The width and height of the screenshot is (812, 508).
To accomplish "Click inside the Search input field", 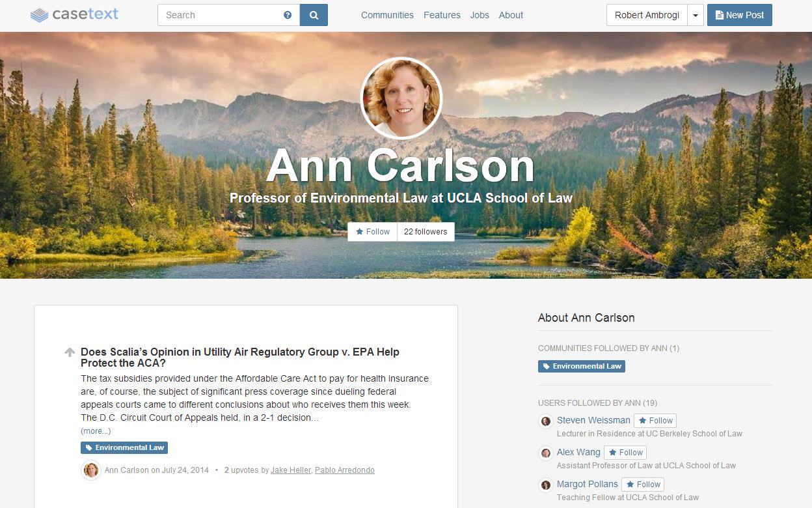I will [x=221, y=15].
